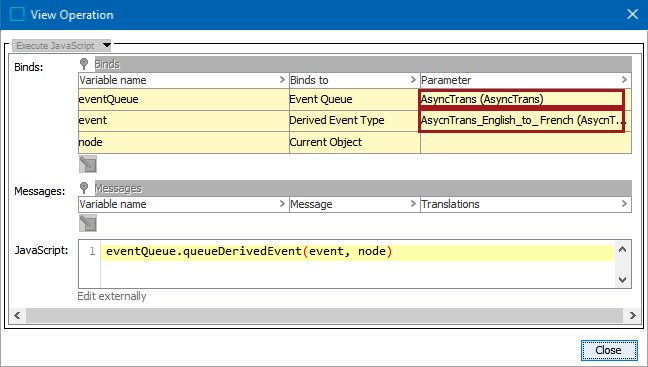Click the View Operation window icon in title bar
This screenshot has height=367, width=648.
tap(17, 14)
